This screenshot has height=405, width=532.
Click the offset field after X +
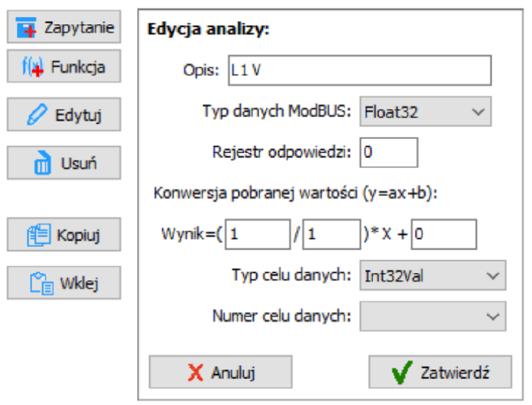[x=444, y=234]
